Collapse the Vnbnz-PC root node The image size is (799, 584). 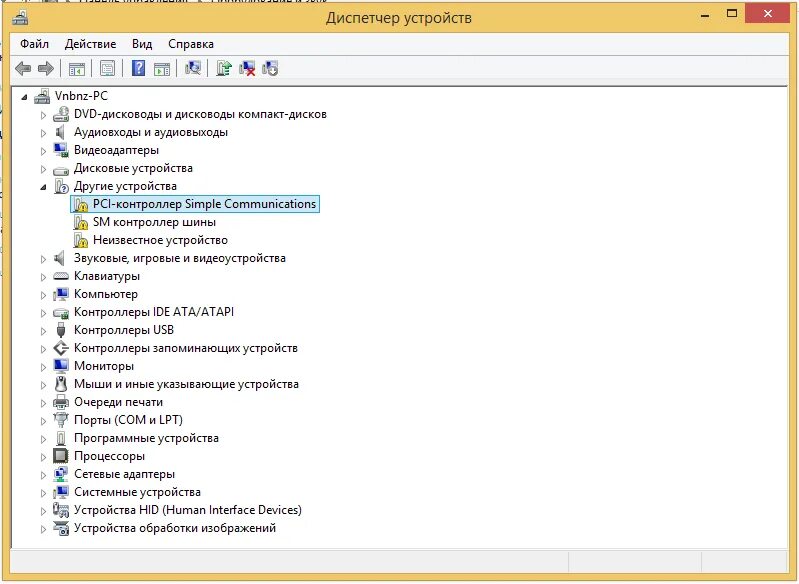(24, 97)
